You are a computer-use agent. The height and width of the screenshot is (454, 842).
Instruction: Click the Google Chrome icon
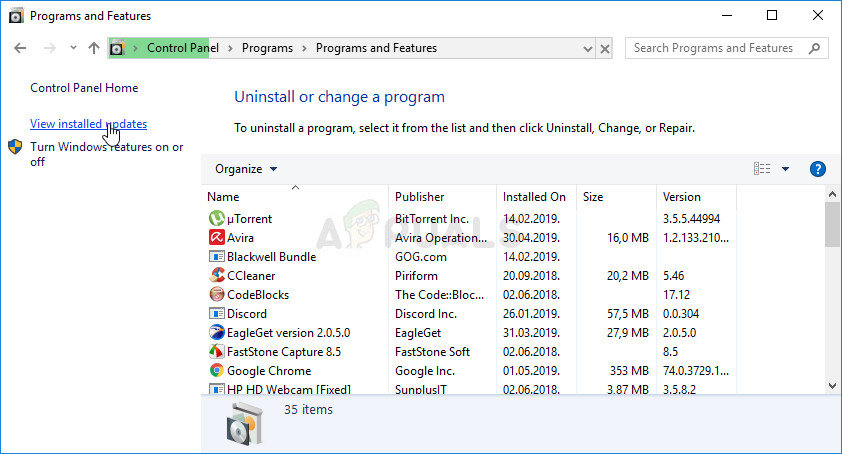(x=216, y=370)
